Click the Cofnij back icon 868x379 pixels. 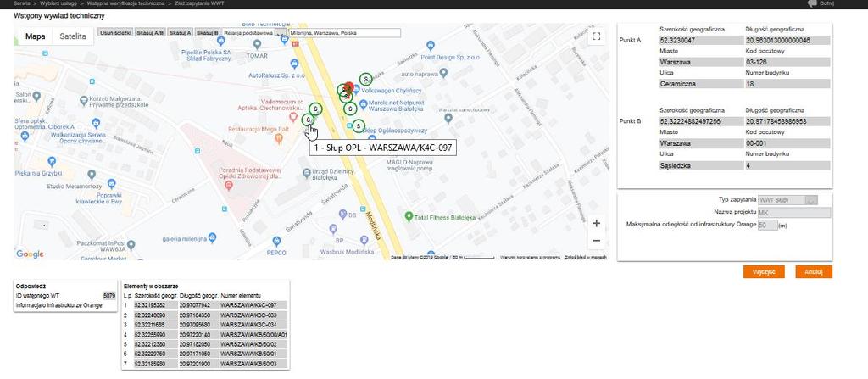coord(812,3)
